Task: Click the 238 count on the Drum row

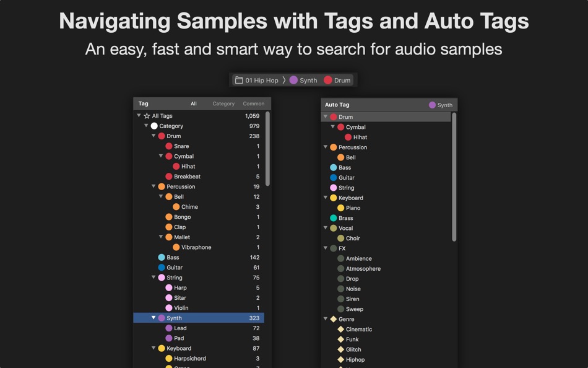Action: pos(254,136)
